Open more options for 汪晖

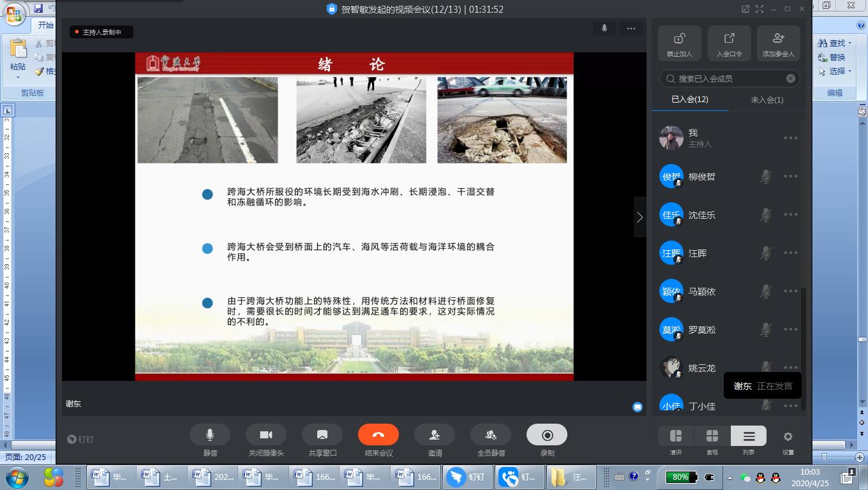791,253
